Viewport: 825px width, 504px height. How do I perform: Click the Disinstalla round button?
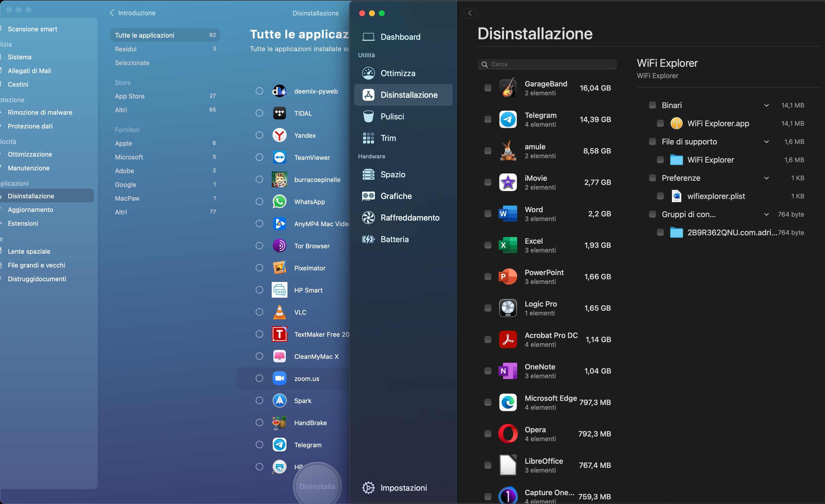click(x=317, y=486)
